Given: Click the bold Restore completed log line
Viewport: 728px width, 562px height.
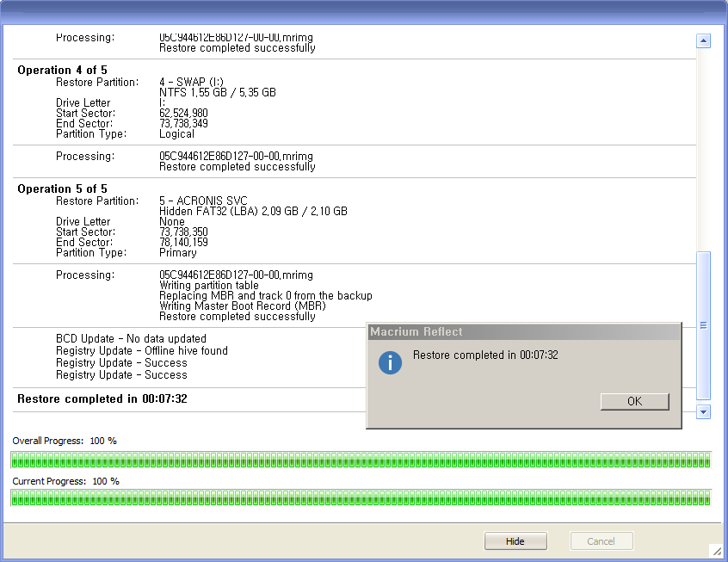Looking at the screenshot, I should (102, 398).
